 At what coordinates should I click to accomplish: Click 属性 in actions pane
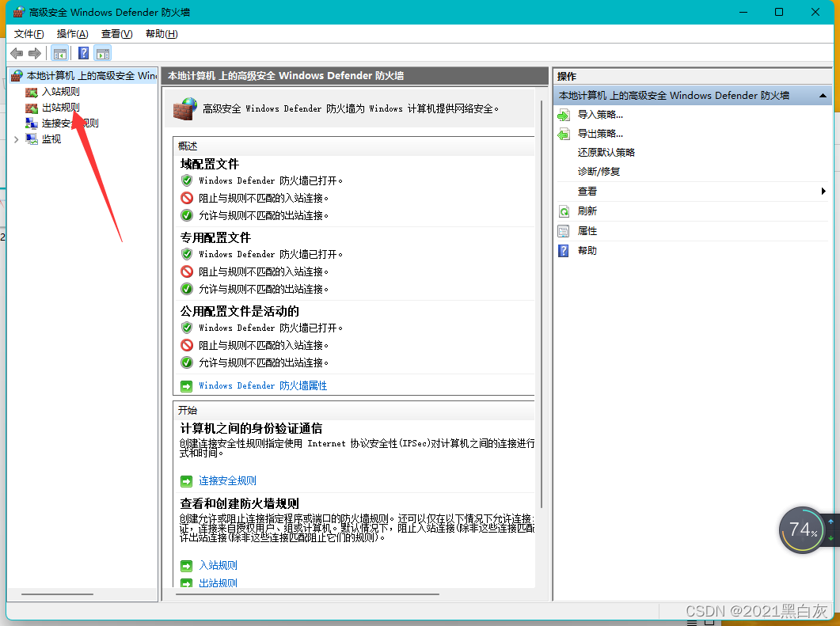point(587,231)
